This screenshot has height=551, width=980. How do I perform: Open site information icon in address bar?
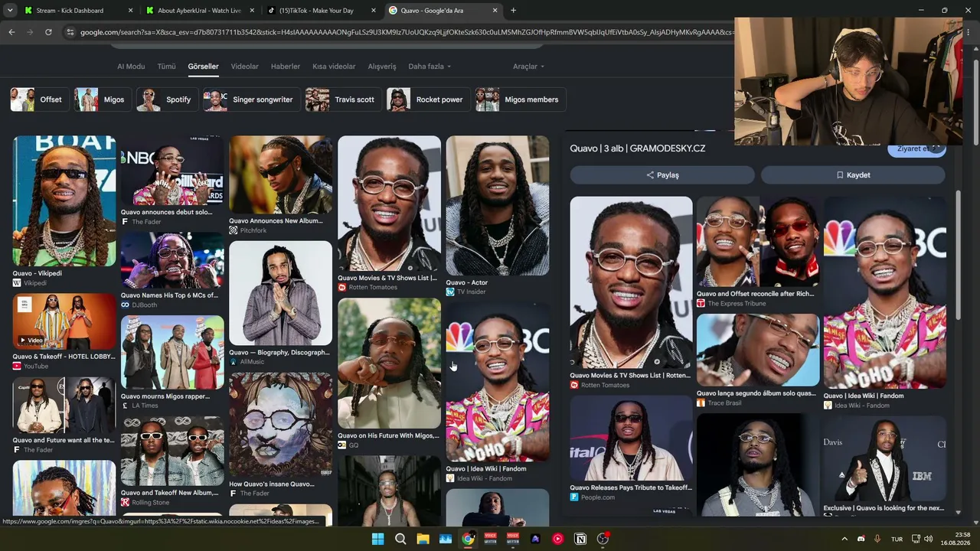coord(70,32)
